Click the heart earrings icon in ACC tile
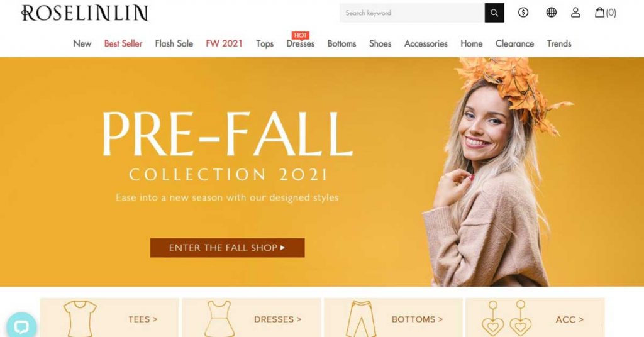Viewport: 644px width, 337px height. coord(506,318)
